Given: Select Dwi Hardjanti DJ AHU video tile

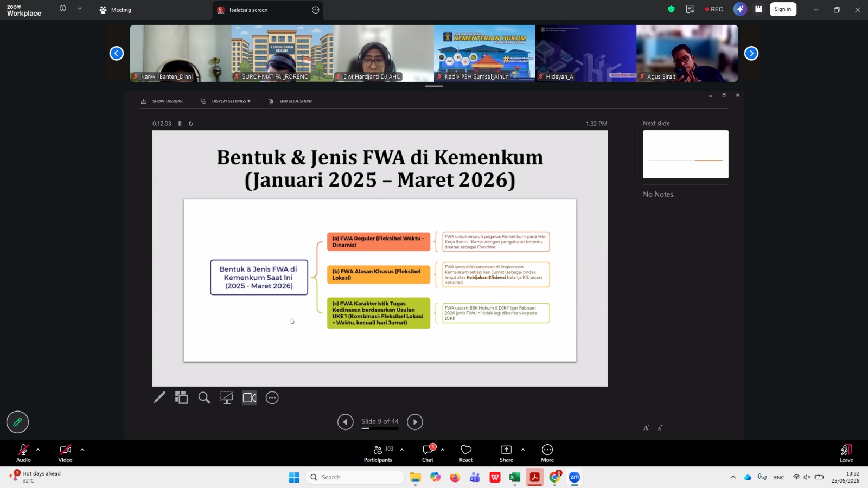Looking at the screenshot, I should pos(383,53).
